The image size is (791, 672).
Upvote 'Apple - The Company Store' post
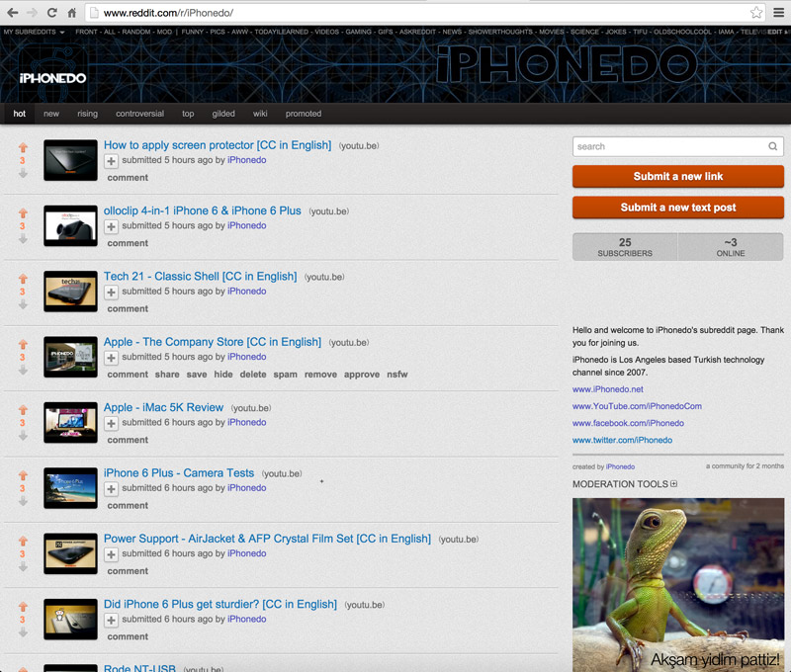pyautogui.click(x=23, y=344)
